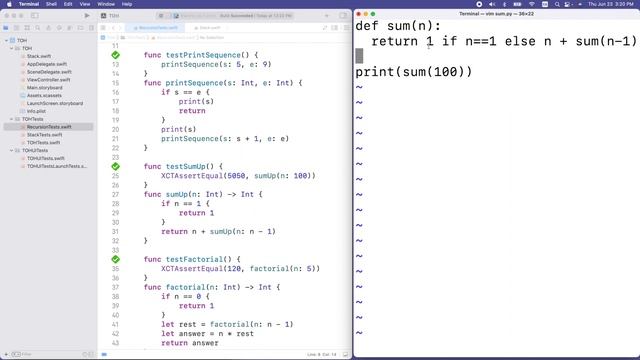Click the Wi-Fi icon in menu bar
The height and width of the screenshot is (360, 640).
click(531, 4)
